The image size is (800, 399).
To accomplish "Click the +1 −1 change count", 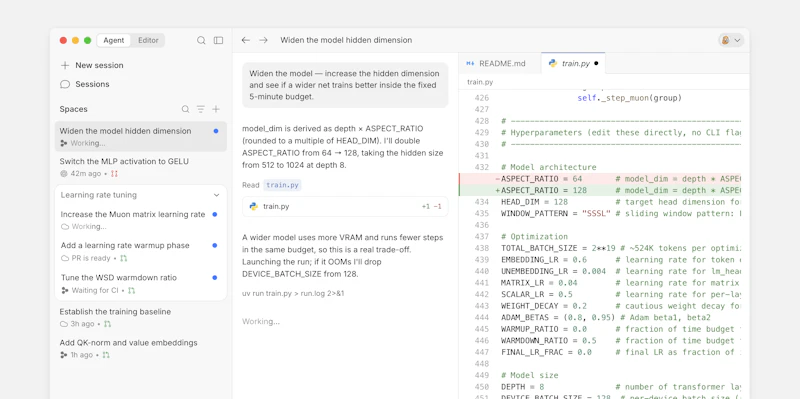I will (432, 207).
